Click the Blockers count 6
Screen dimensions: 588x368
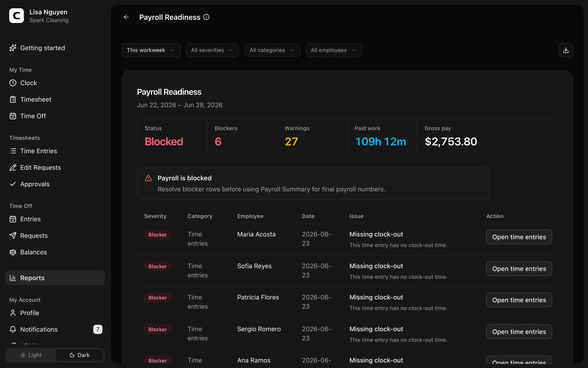point(218,142)
